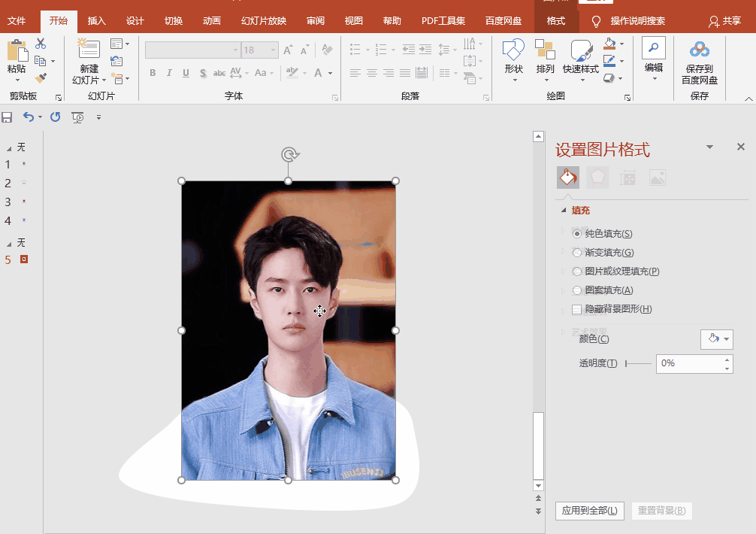Click the New Slide (新建幻灯片) icon
Screen dimensions: 756x534
pyautogui.click(x=89, y=50)
